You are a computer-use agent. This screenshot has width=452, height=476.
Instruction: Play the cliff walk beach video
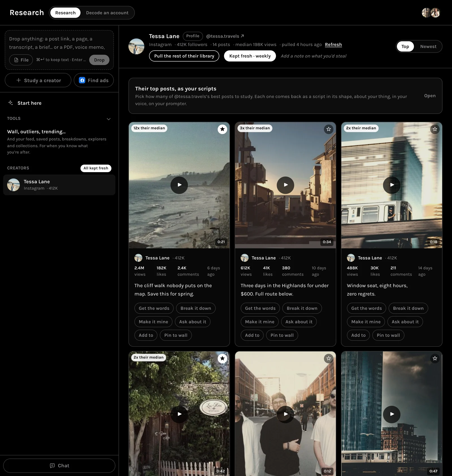(179, 185)
